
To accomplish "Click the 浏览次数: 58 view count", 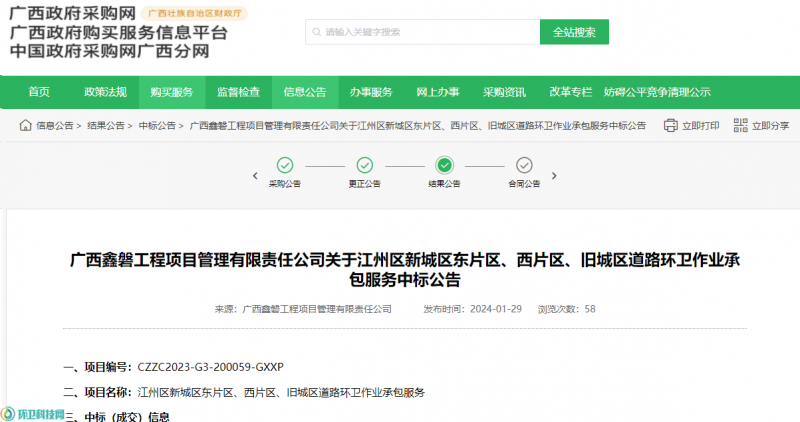I will tap(566, 309).
